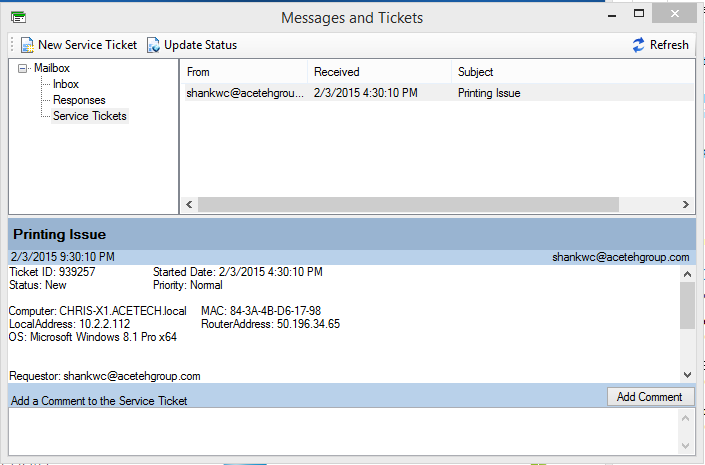
Task: Click the MAC: 84-3A-4B-D6-17-98 text
Action: point(261,311)
